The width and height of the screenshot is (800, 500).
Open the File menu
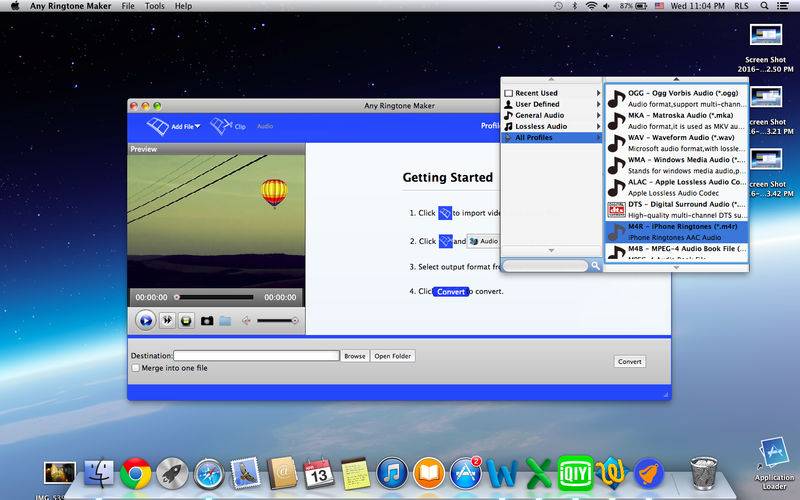(128, 6)
